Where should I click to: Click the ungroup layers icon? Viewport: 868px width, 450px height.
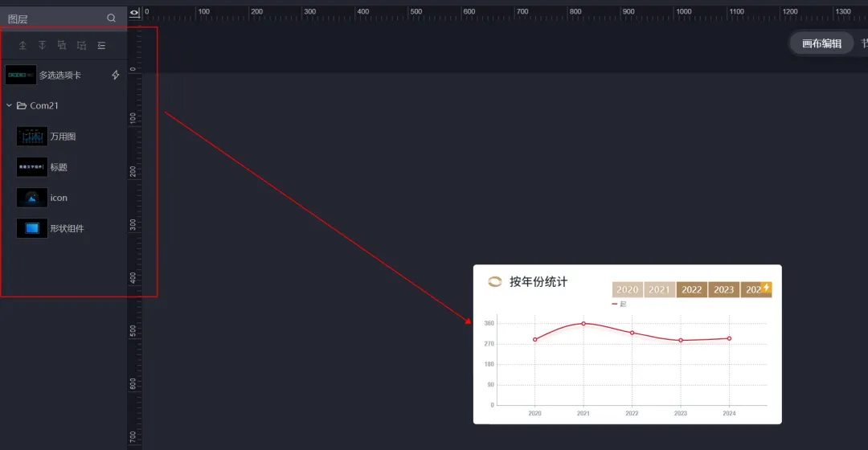click(x=81, y=45)
